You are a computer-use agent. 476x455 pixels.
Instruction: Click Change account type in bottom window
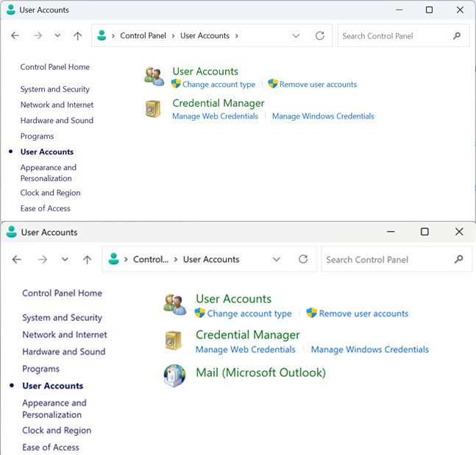tap(249, 314)
